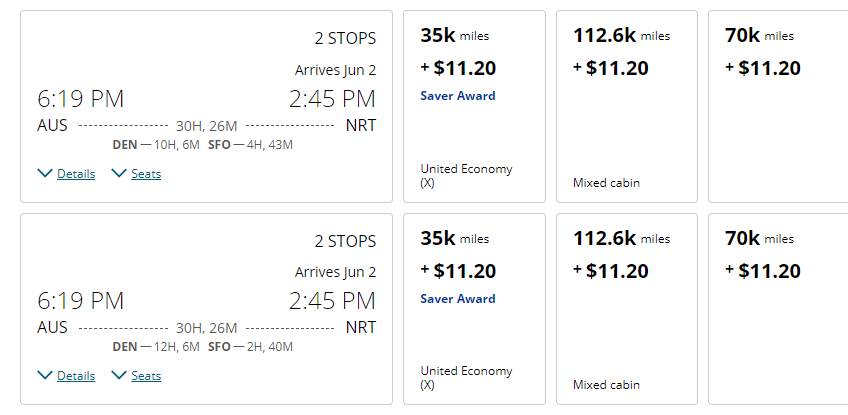This screenshot has width=848, height=415.
Task: Select the 35k miles economy fare, second flight
Action: [x=474, y=308]
